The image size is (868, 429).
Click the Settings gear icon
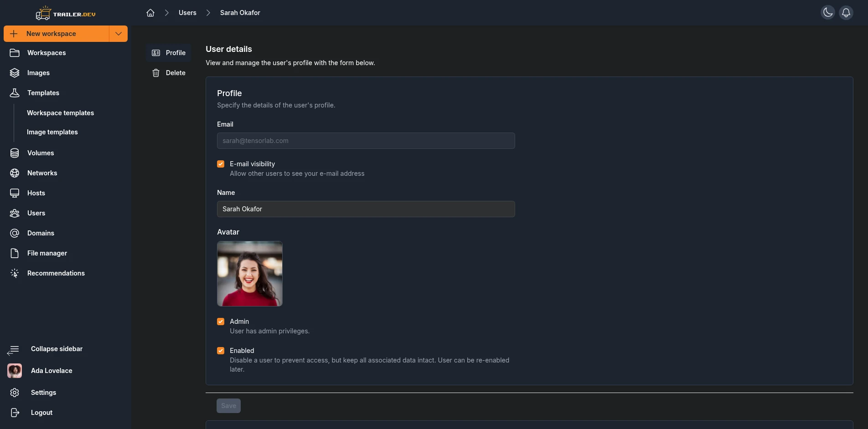[15, 393]
